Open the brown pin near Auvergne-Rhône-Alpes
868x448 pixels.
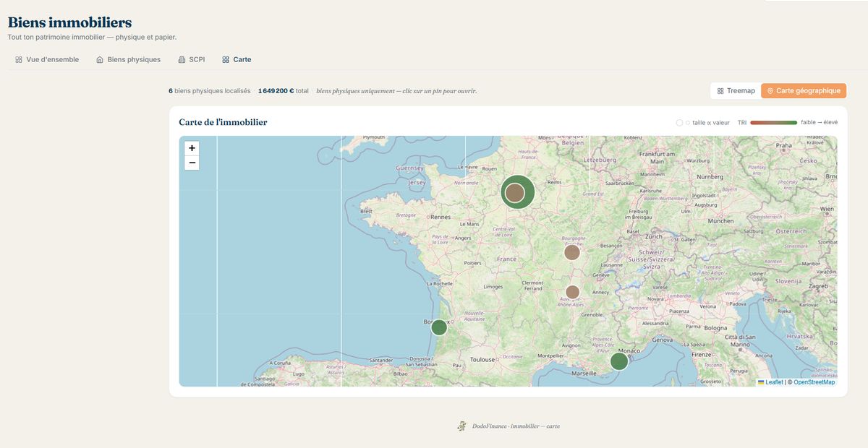(572, 292)
